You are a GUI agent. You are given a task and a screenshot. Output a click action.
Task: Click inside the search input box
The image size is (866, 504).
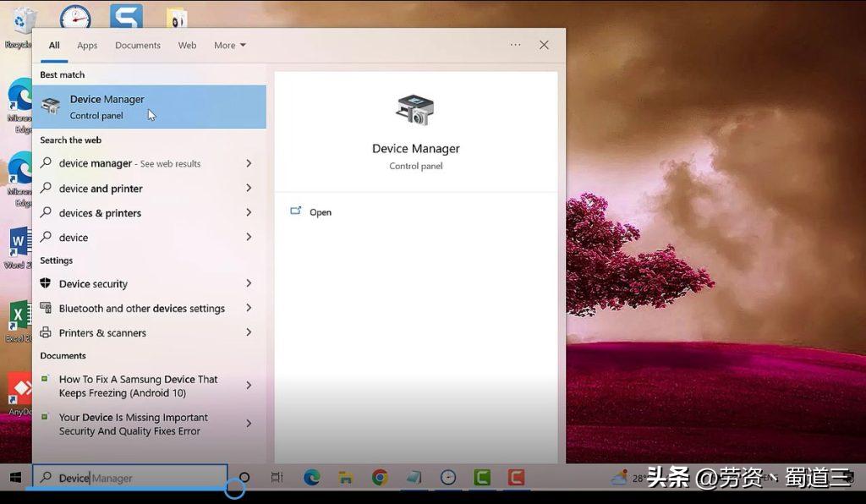[127, 478]
